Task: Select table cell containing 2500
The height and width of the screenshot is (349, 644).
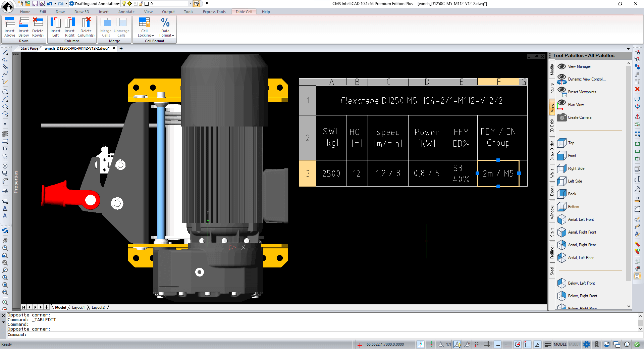Action: tap(331, 173)
